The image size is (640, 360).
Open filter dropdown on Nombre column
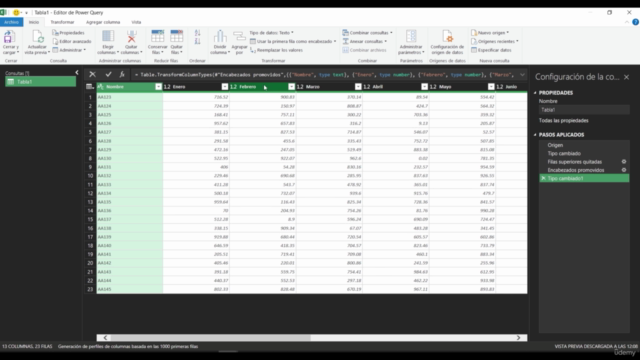click(x=158, y=87)
